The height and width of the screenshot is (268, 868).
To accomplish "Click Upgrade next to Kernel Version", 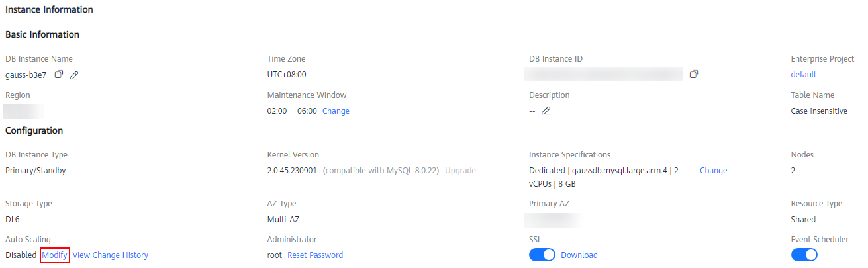I will pos(460,171).
